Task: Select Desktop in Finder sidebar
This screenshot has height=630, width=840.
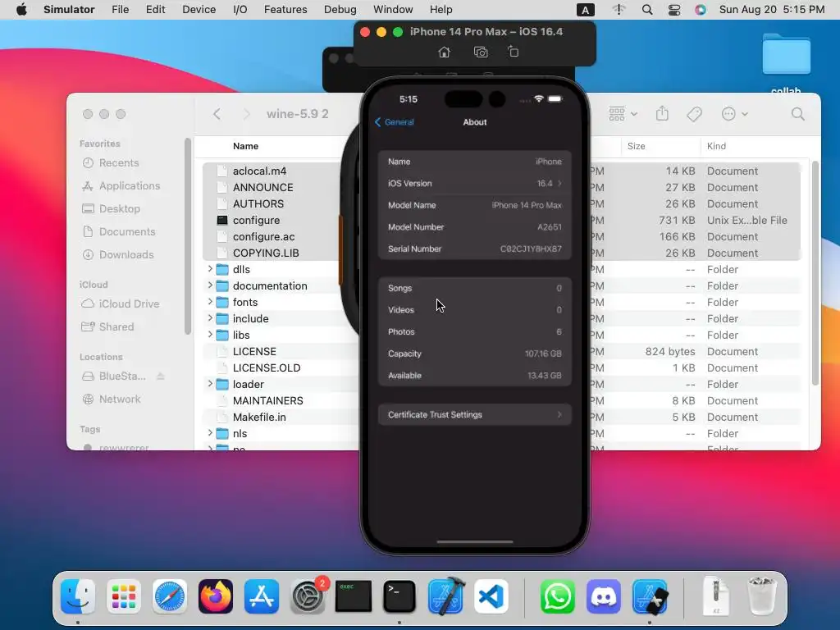Action: [111, 209]
